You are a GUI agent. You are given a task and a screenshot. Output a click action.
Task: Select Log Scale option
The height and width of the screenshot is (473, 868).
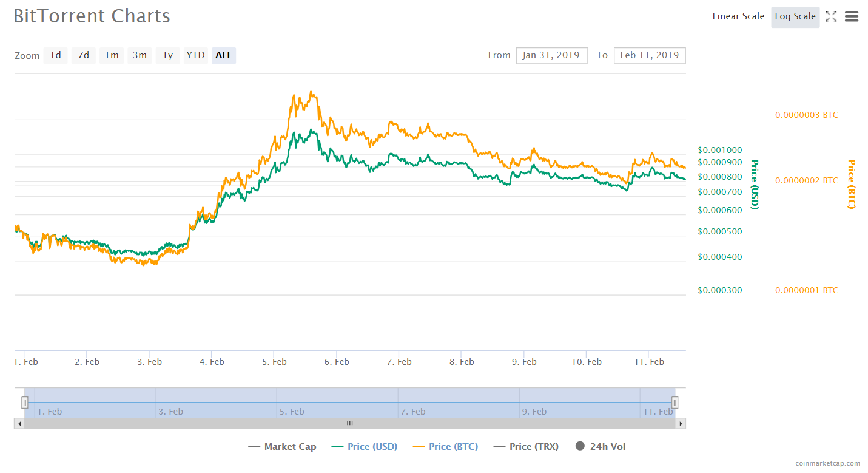(795, 16)
